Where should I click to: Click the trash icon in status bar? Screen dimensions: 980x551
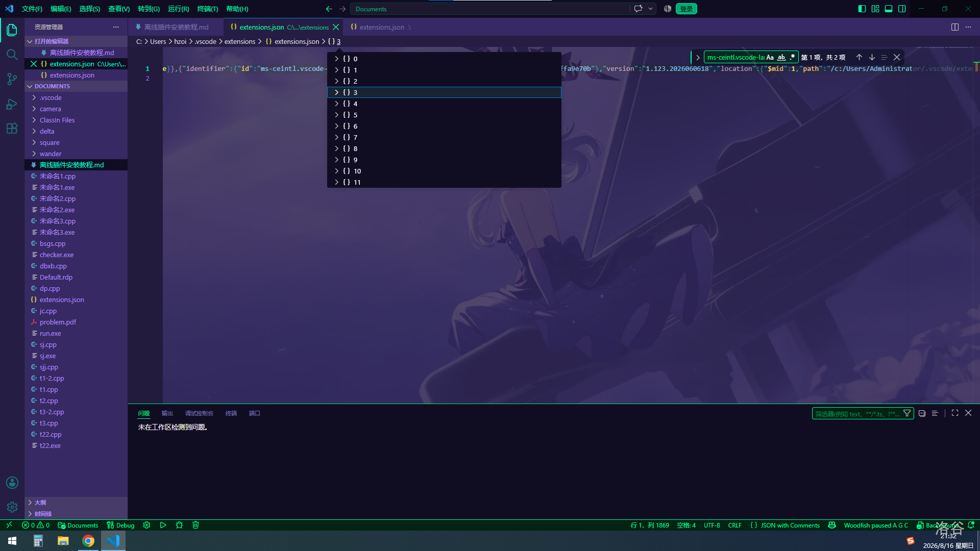click(x=195, y=525)
